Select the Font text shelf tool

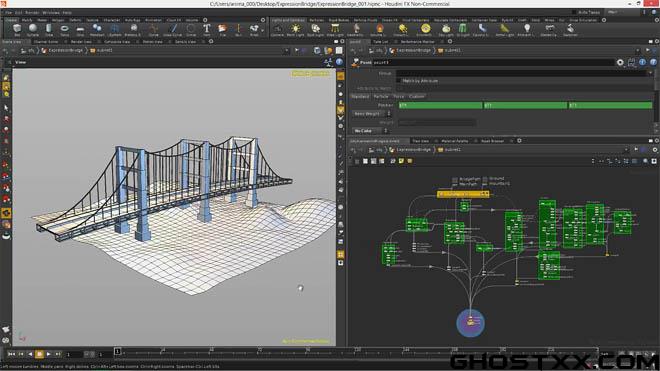(207, 29)
